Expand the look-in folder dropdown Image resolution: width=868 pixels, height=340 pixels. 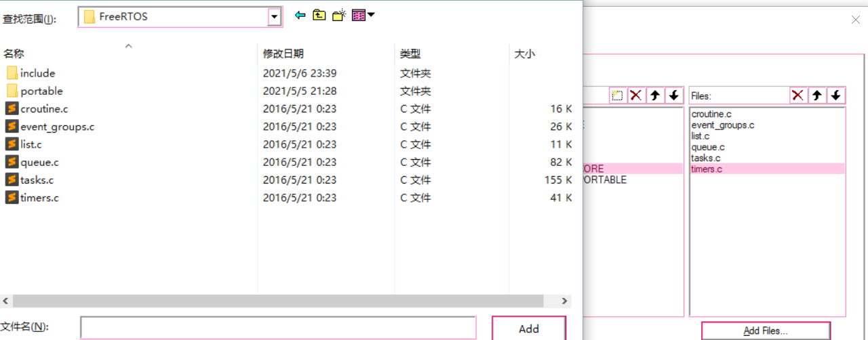click(274, 17)
